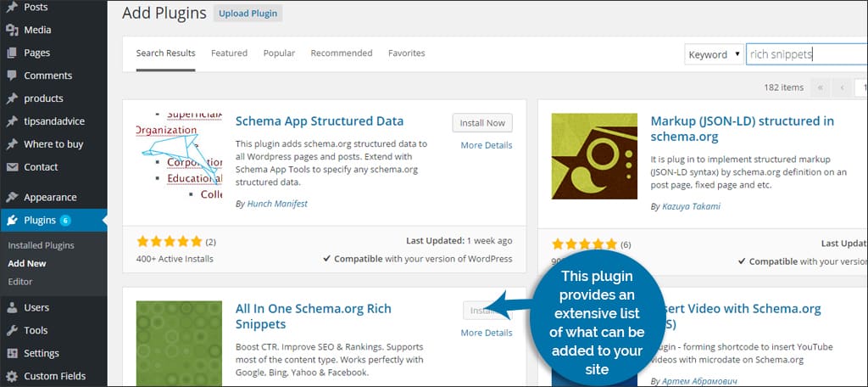Open All In One Schema.org Rich Snippets title

(314, 316)
